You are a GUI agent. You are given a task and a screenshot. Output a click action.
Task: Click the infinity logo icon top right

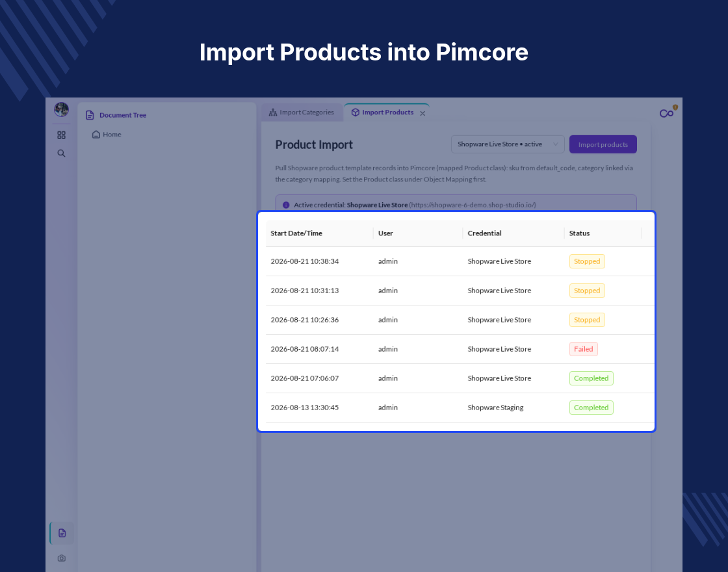(x=667, y=113)
